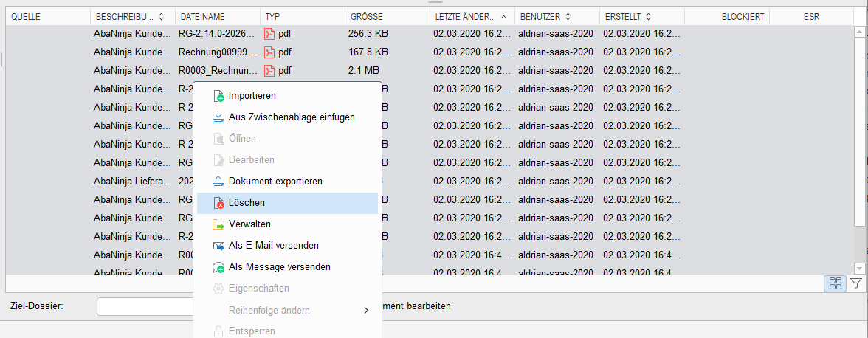Click the Verwalten folder icon
This screenshot has height=338, width=868.
218,224
